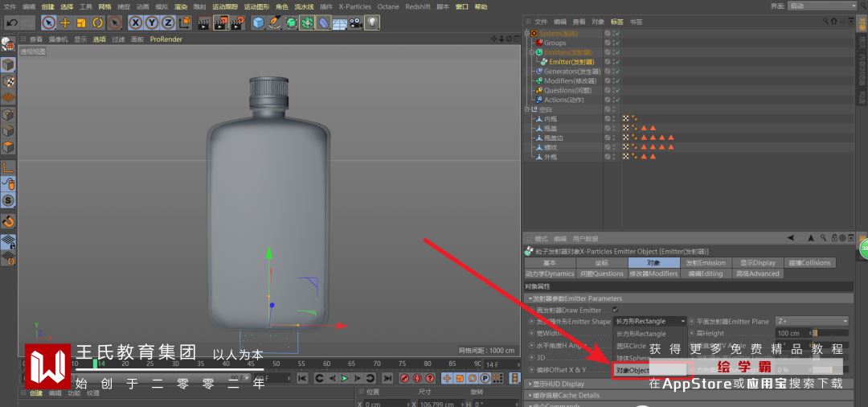
Task: Toggle Enable Snap magnet icon
Action: click(x=8, y=221)
